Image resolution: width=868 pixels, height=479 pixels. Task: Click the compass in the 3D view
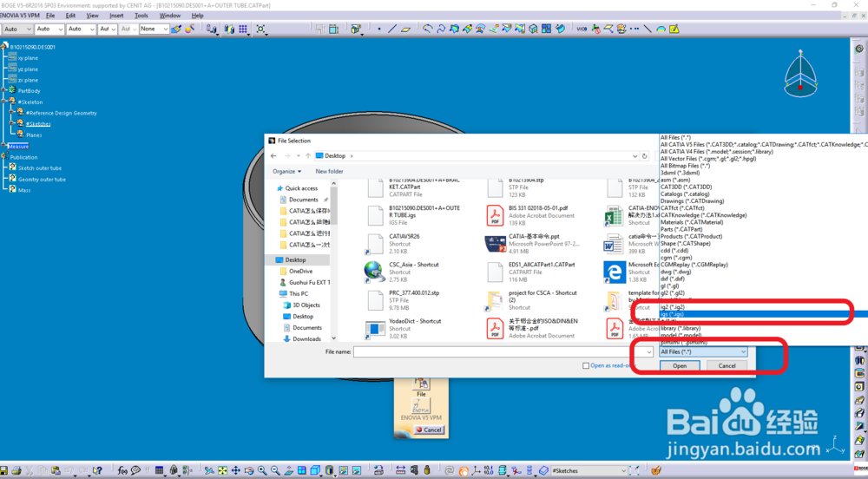click(800, 73)
